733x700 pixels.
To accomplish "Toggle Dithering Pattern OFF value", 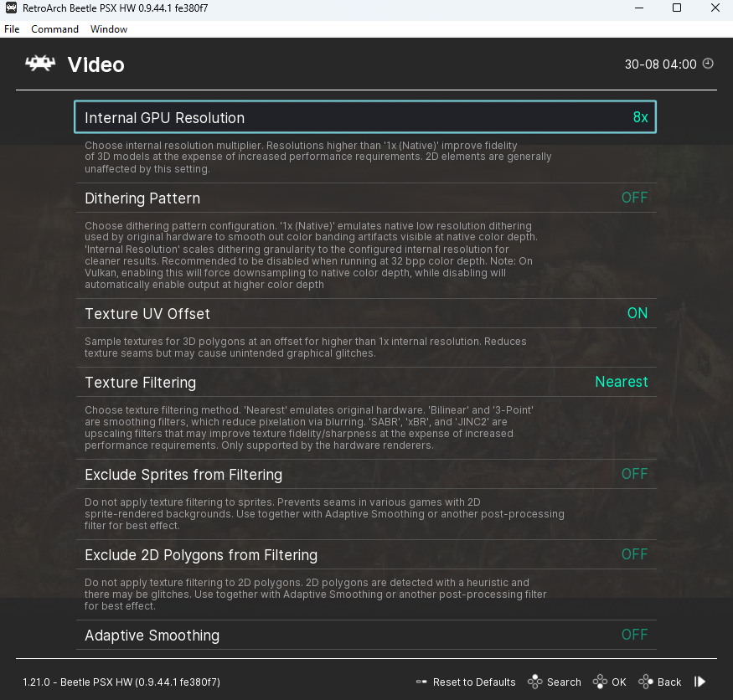I will pos(634,198).
